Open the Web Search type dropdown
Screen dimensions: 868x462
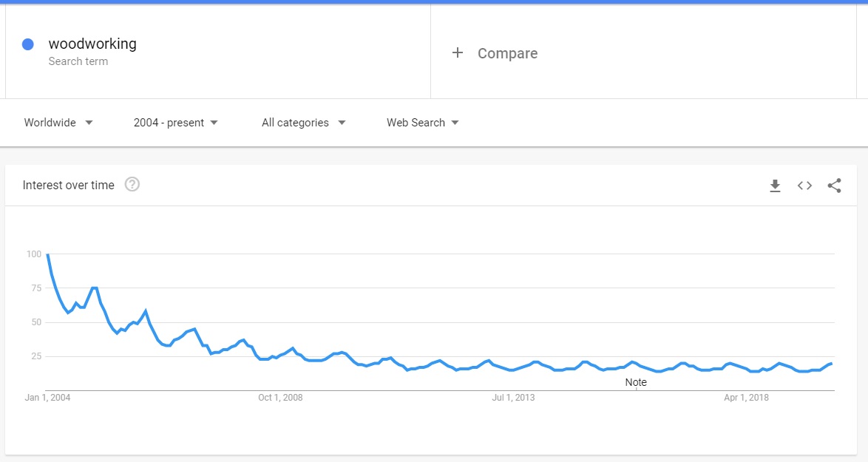[x=422, y=123]
